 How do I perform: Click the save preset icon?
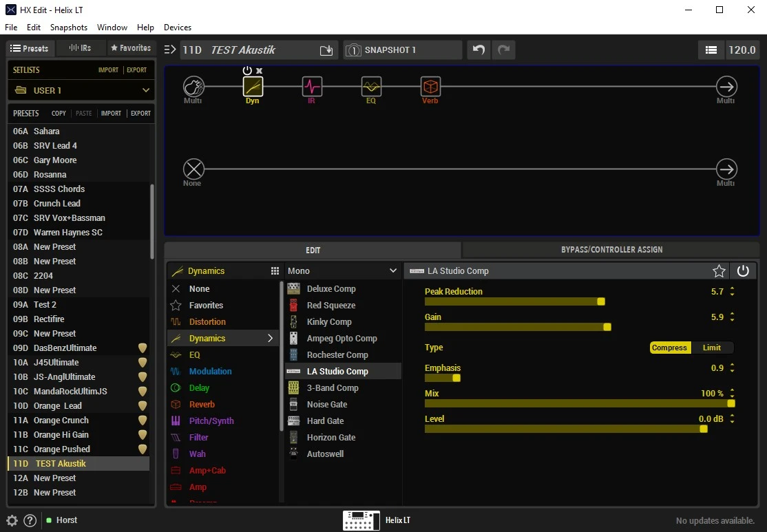326,50
